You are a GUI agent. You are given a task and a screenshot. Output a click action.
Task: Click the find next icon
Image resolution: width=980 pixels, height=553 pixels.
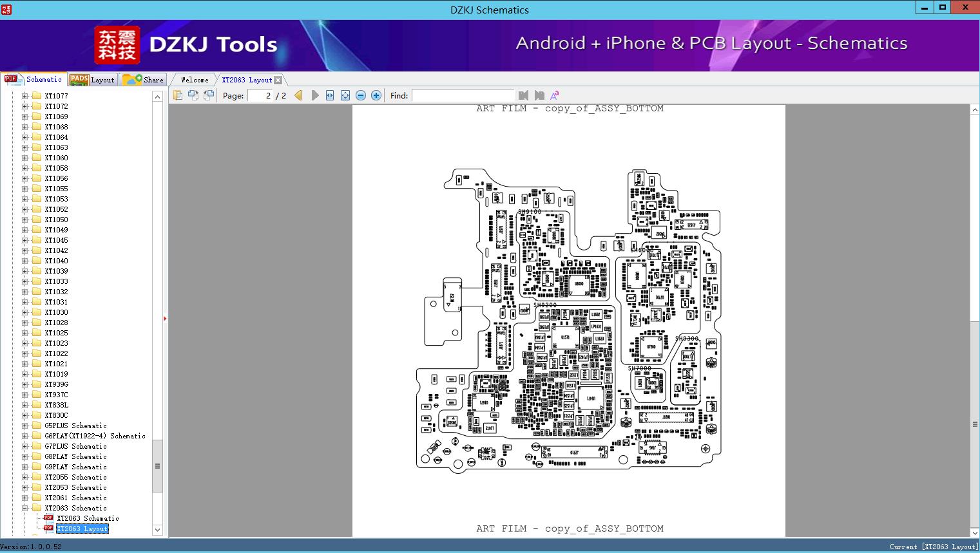tap(539, 95)
